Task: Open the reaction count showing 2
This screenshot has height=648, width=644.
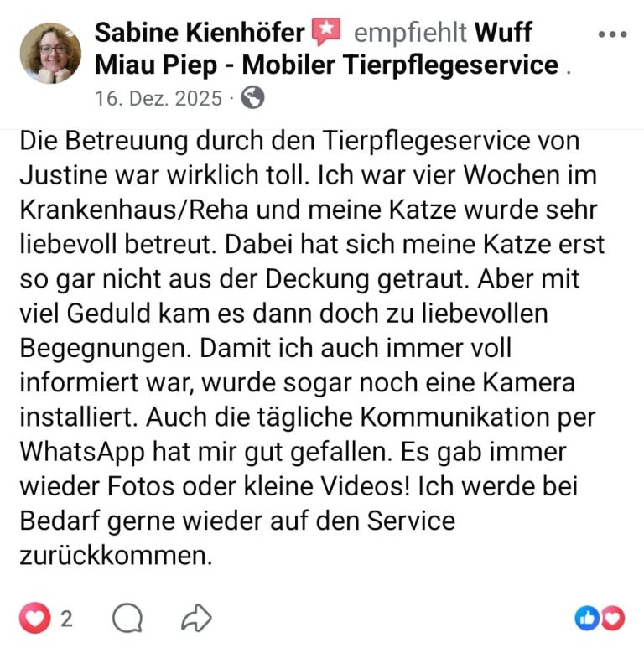Action: pyautogui.click(x=66, y=619)
